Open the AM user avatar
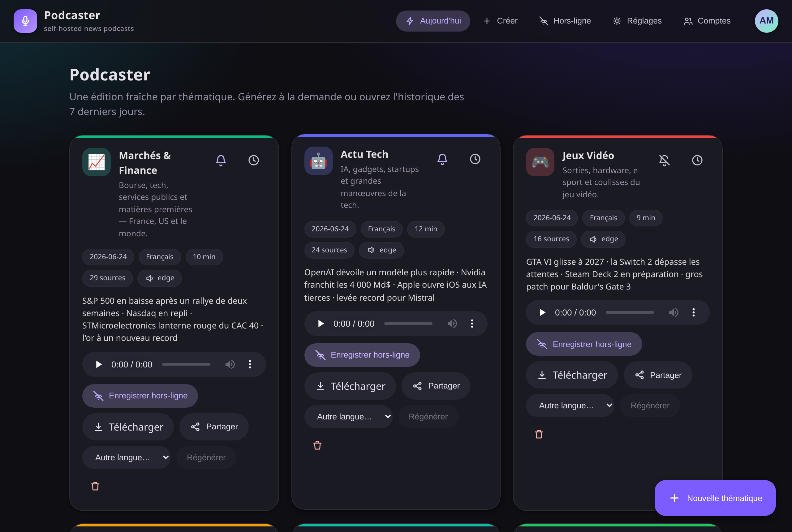 (766, 21)
